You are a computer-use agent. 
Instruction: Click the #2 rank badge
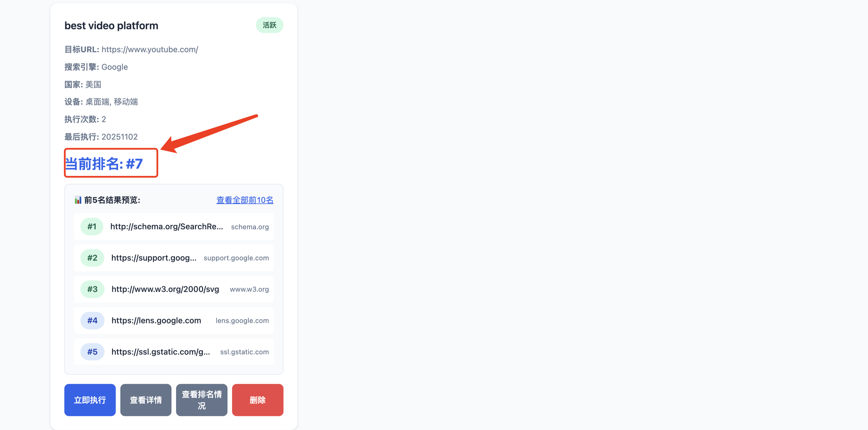pyautogui.click(x=92, y=258)
